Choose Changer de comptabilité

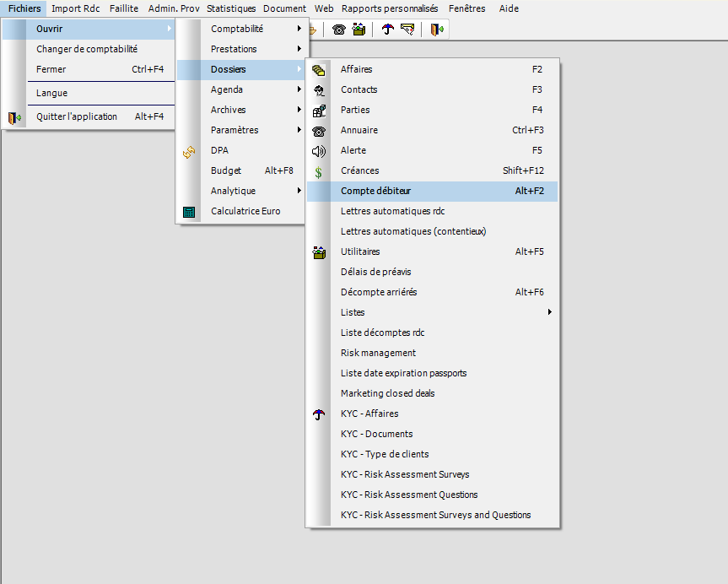pyautogui.click(x=89, y=49)
